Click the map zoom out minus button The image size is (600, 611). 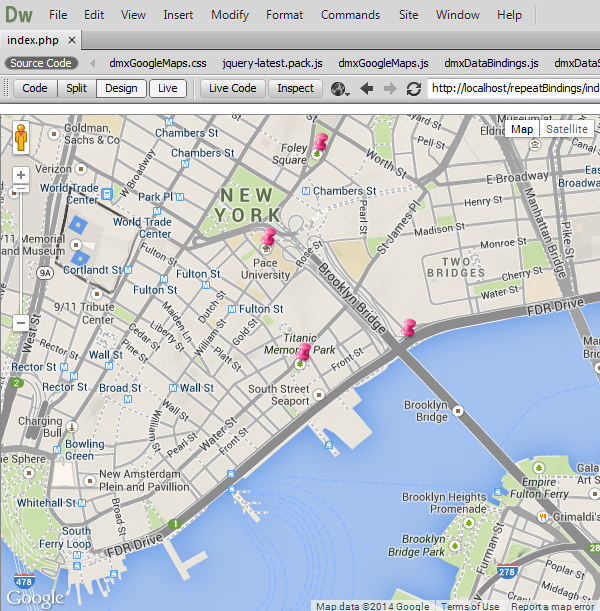[21, 323]
